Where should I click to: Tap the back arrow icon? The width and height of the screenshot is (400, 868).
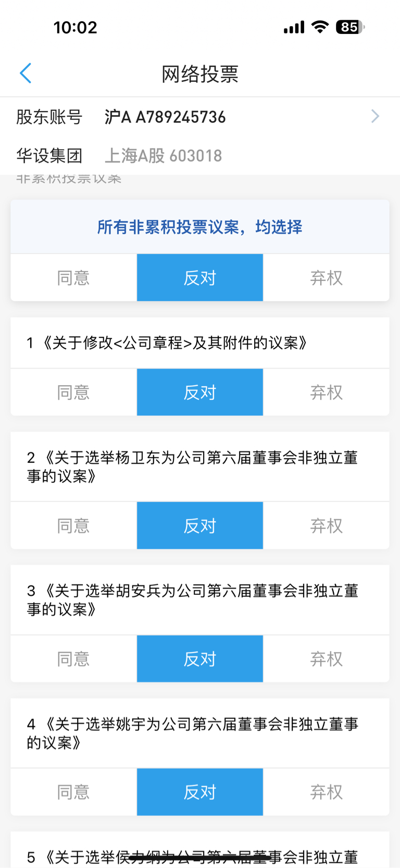(x=26, y=74)
